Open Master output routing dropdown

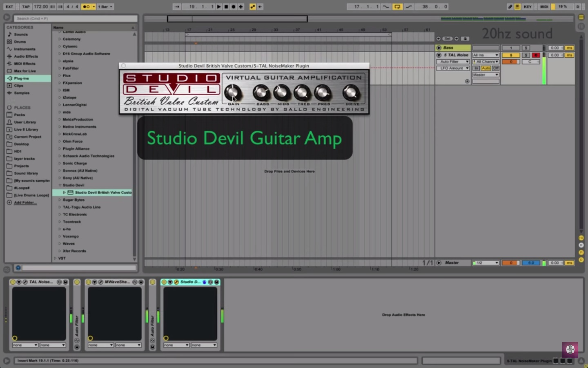pos(486,75)
